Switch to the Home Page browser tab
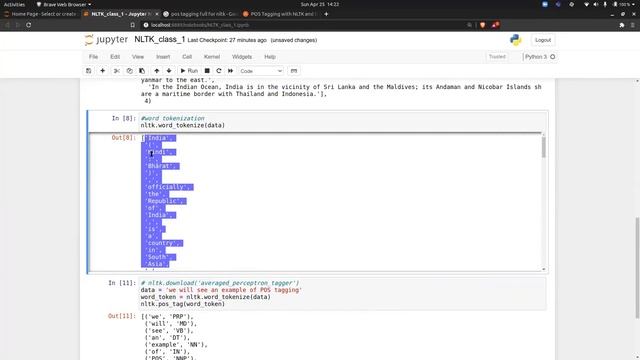The image size is (640, 360). 40,14
